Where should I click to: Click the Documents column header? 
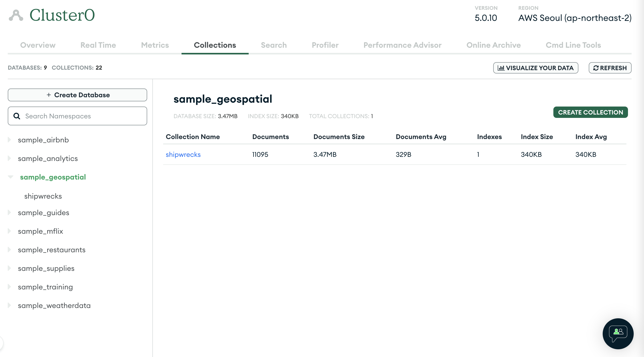coord(271,137)
